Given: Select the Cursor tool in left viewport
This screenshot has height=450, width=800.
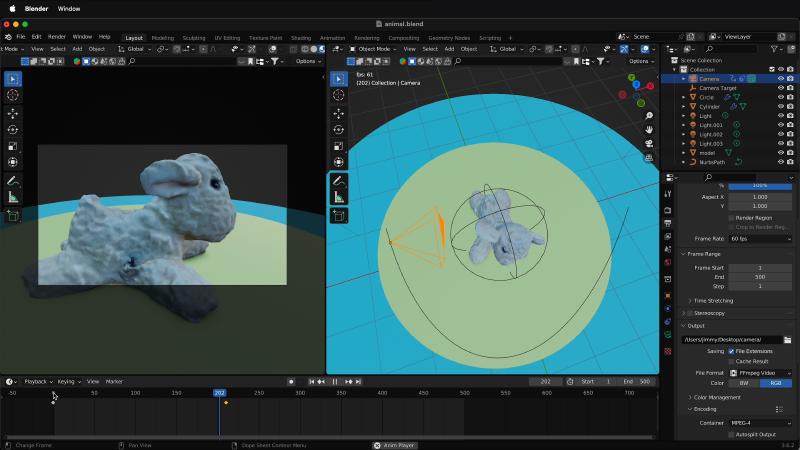Looking at the screenshot, I should coord(13,95).
